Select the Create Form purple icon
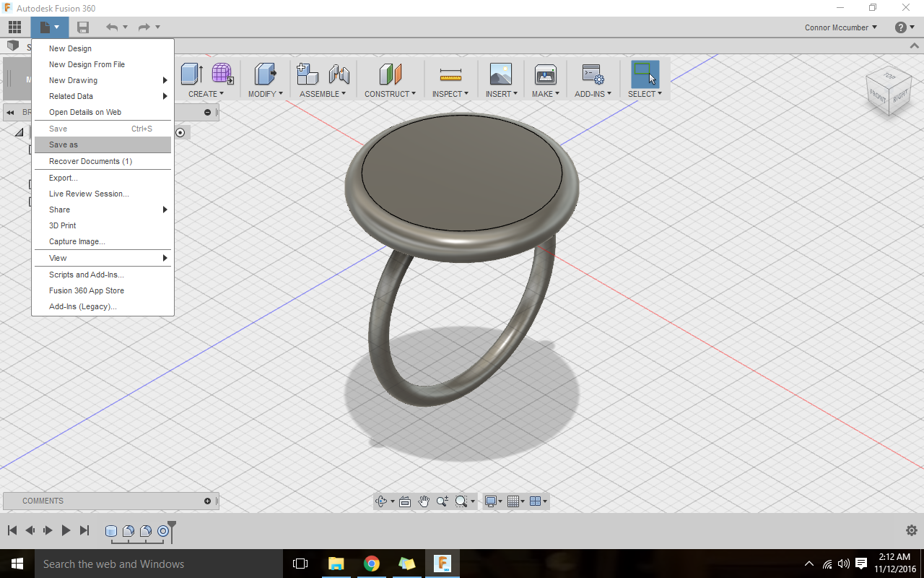This screenshot has height=578, width=924. coord(222,74)
